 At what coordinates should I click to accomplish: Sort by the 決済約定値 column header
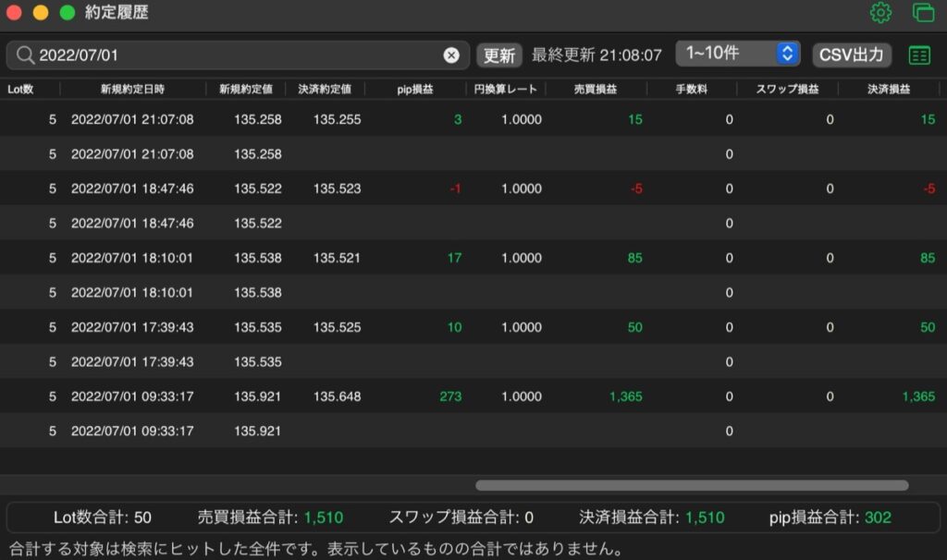point(325,90)
